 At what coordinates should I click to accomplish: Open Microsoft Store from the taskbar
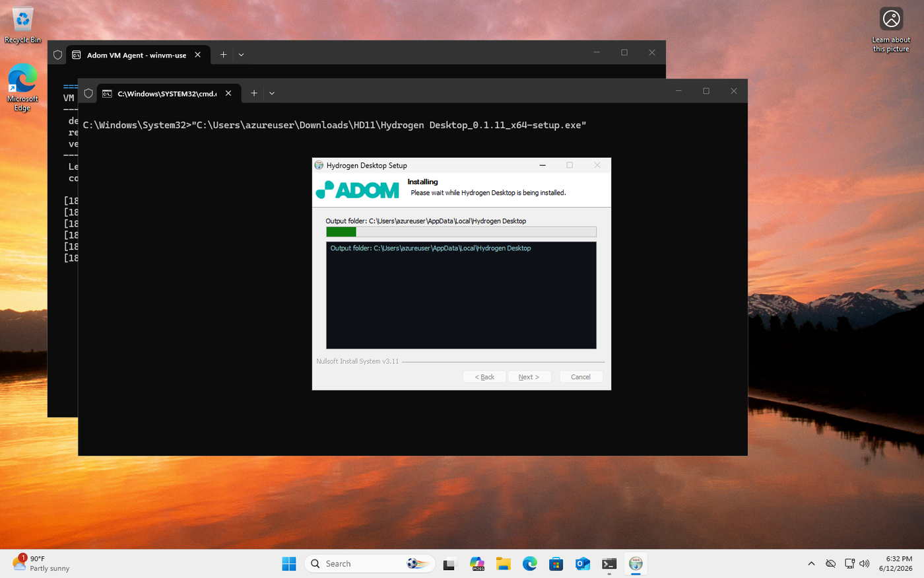click(556, 563)
